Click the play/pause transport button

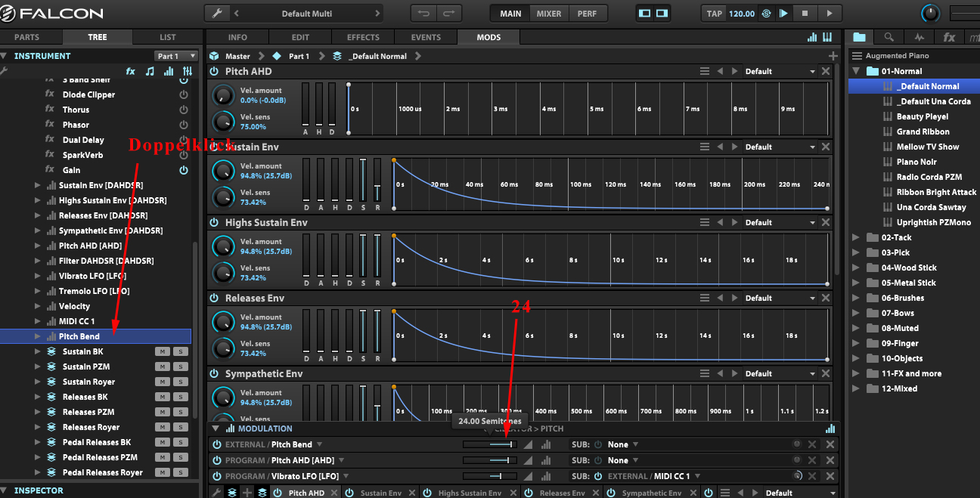(783, 14)
